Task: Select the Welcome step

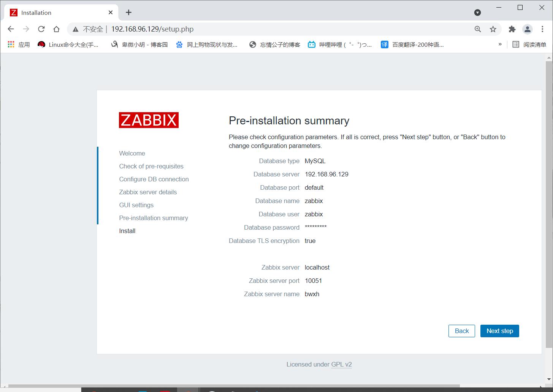Action: [x=132, y=153]
